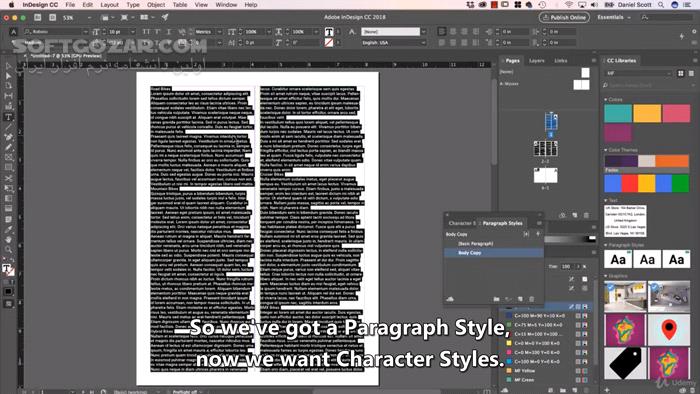Image resolution: width=700 pixels, height=394 pixels.
Task: Click the text stroke none icon
Action: [x=329, y=43]
